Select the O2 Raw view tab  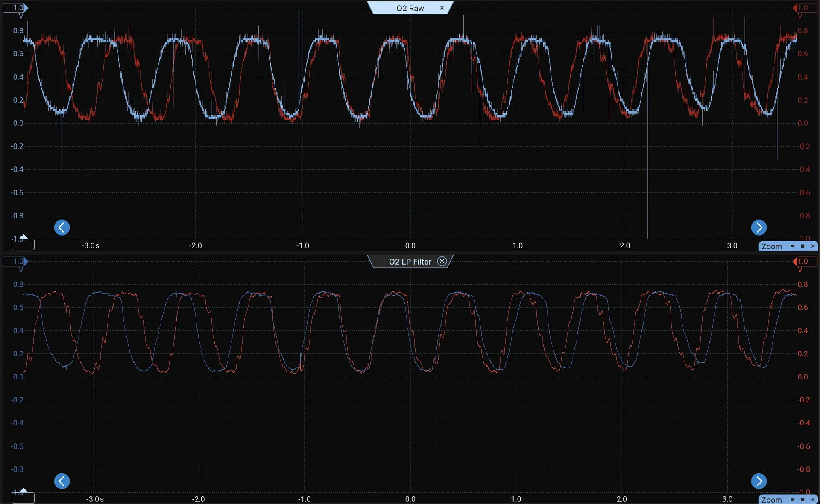coord(409,8)
